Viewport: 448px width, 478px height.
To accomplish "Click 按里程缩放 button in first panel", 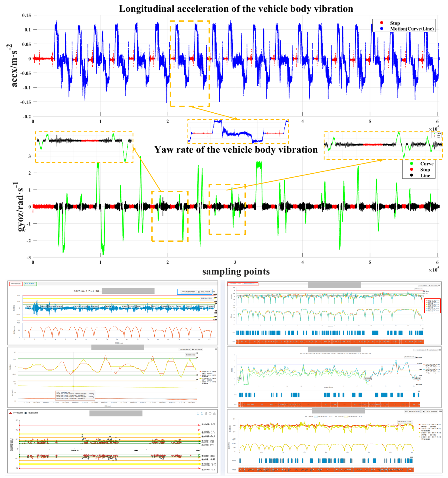I will pyautogui.click(x=188, y=292).
